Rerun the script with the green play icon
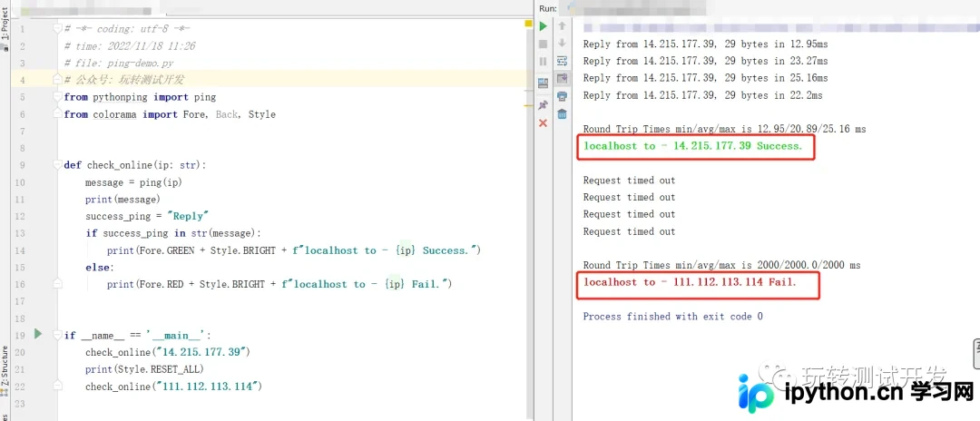Image resolution: width=980 pixels, height=421 pixels. coord(544,26)
